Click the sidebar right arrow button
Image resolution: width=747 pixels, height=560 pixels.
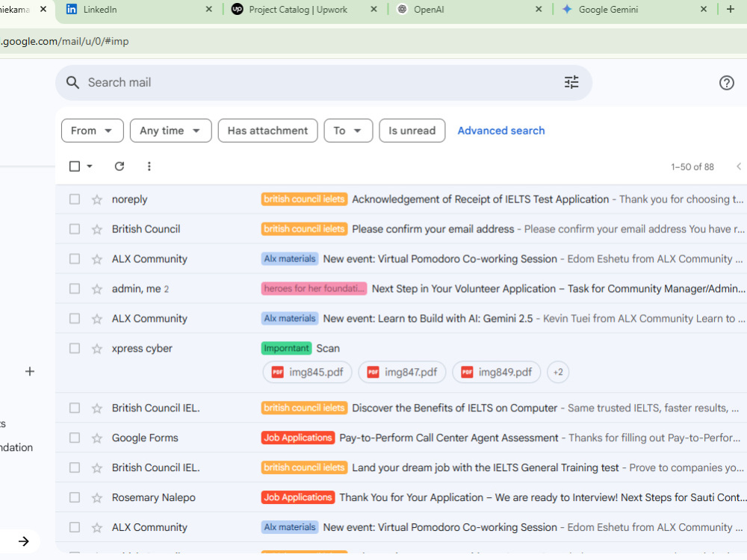tap(23, 541)
